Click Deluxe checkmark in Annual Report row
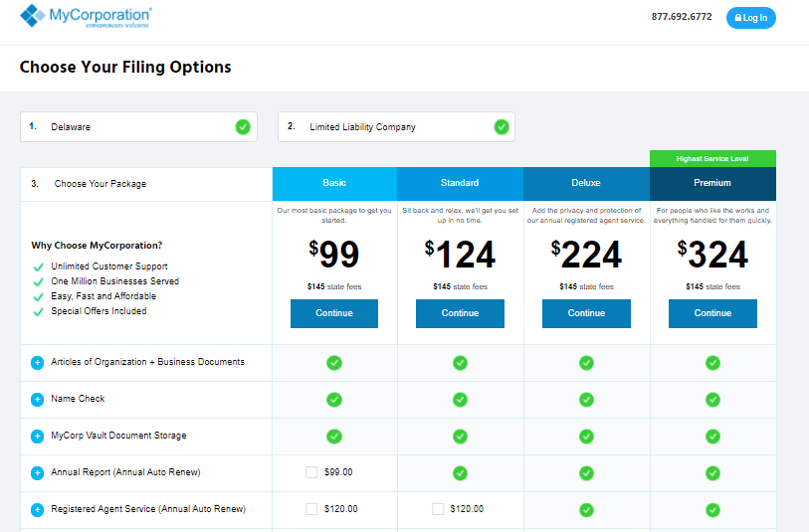 click(587, 473)
